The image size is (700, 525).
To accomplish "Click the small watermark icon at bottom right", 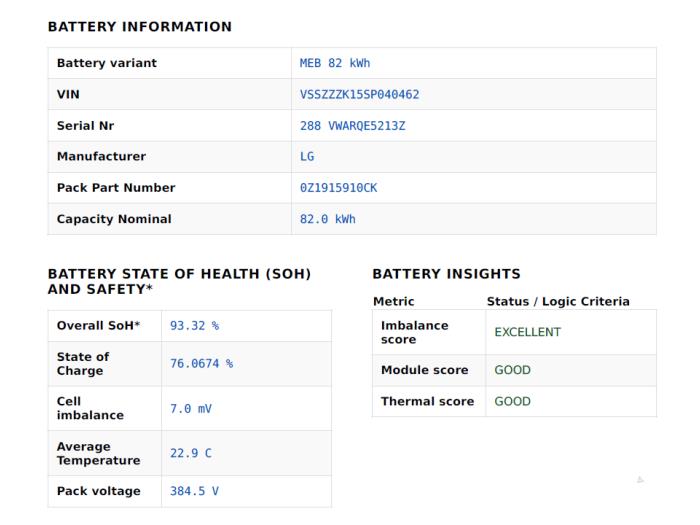I will click(640, 480).
